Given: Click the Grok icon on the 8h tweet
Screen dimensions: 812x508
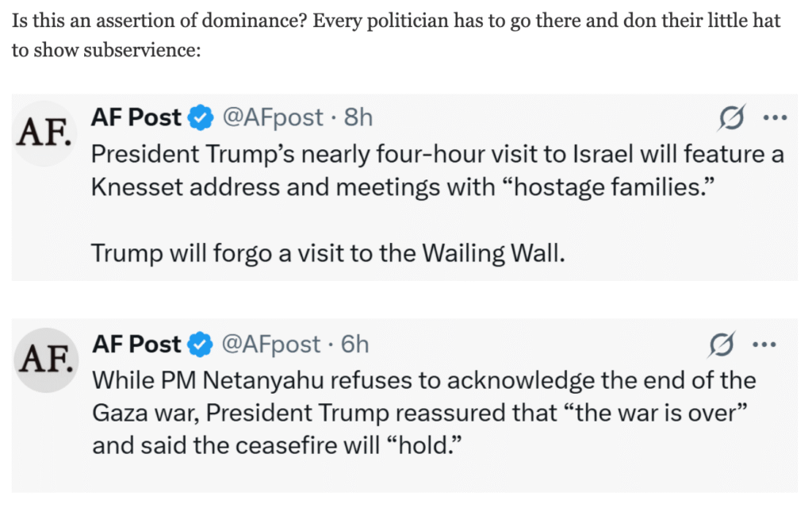Looking at the screenshot, I should coord(730,119).
